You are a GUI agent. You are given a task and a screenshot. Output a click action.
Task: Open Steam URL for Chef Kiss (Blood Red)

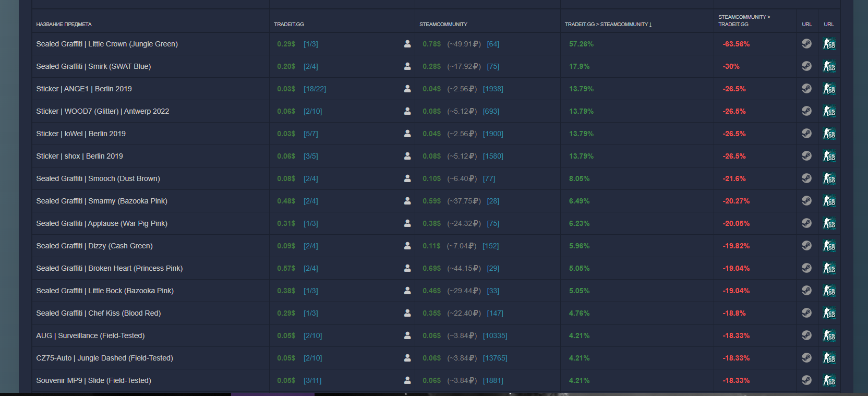[x=806, y=313]
